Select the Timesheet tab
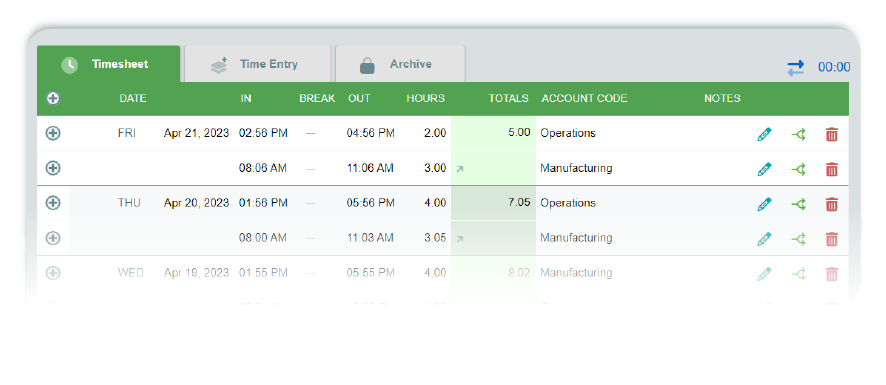Viewport: 886px width, 385px height. click(108, 64)
